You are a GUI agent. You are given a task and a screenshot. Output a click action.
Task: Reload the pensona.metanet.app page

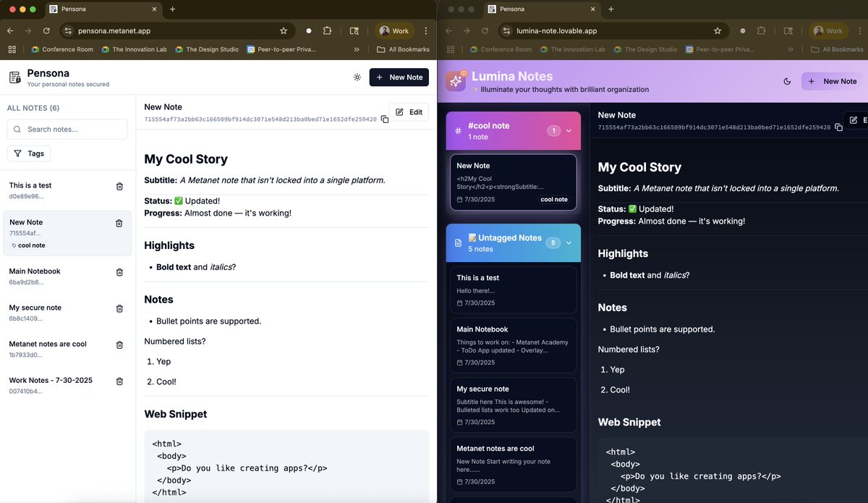[46, 31]
